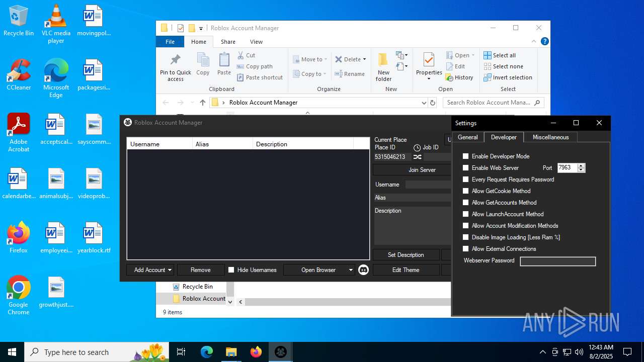
Task: Switch to the Miscellaneous settings tab
Action: pos(550,137)
